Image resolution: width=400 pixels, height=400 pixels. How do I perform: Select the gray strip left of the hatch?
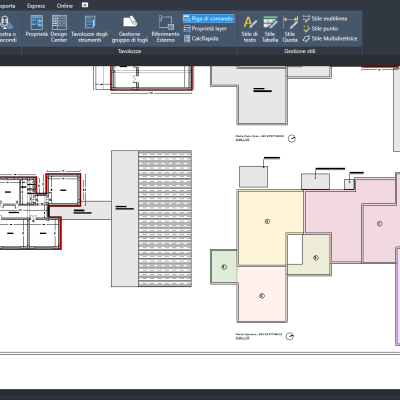tap(125, 219)
